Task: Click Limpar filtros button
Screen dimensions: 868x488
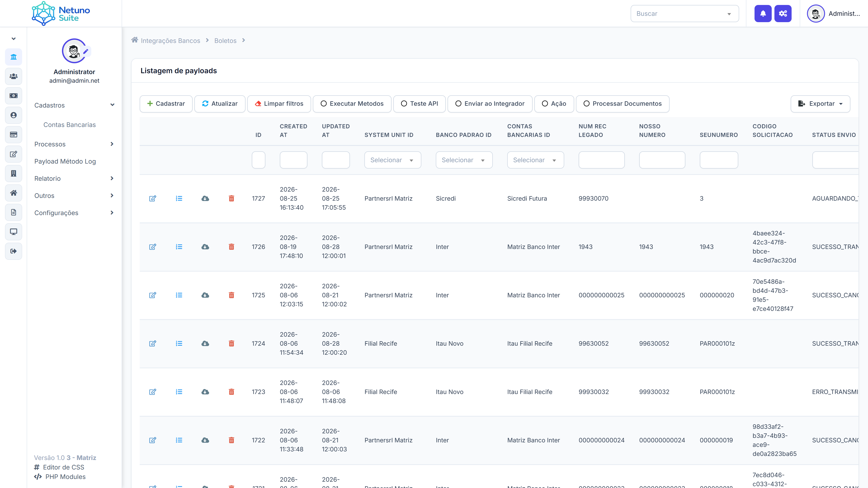Action: 279,104
